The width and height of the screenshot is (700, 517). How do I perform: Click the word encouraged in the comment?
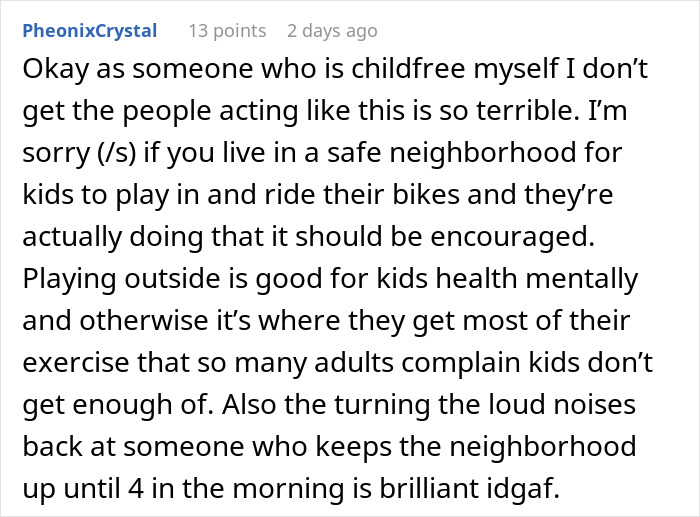coord(512,237)
